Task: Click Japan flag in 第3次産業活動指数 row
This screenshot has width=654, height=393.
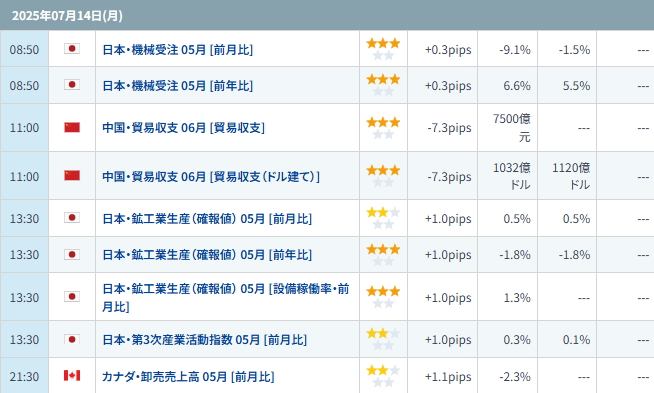Action: point(72,339)
